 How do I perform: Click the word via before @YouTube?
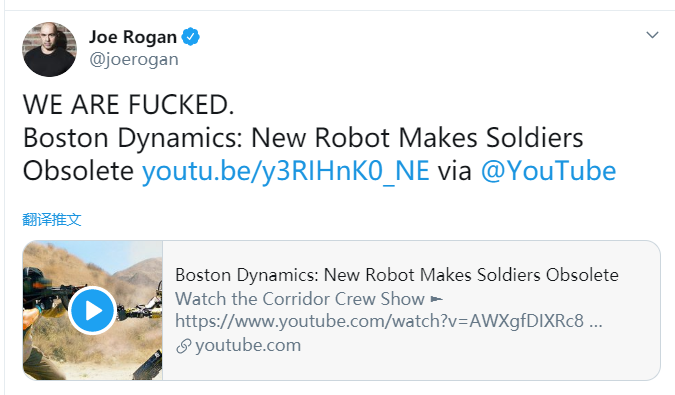[x=455, y=171]
